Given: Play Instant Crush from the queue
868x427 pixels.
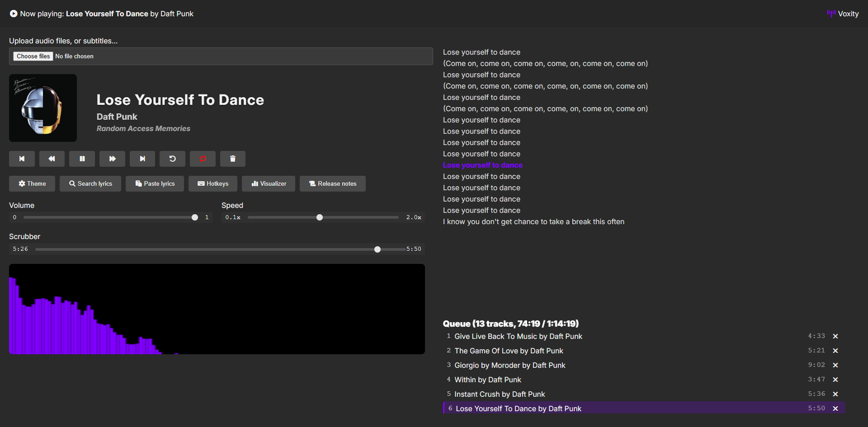Looking at the screenshot, I should pyautogui.click(x=499, y=394).
